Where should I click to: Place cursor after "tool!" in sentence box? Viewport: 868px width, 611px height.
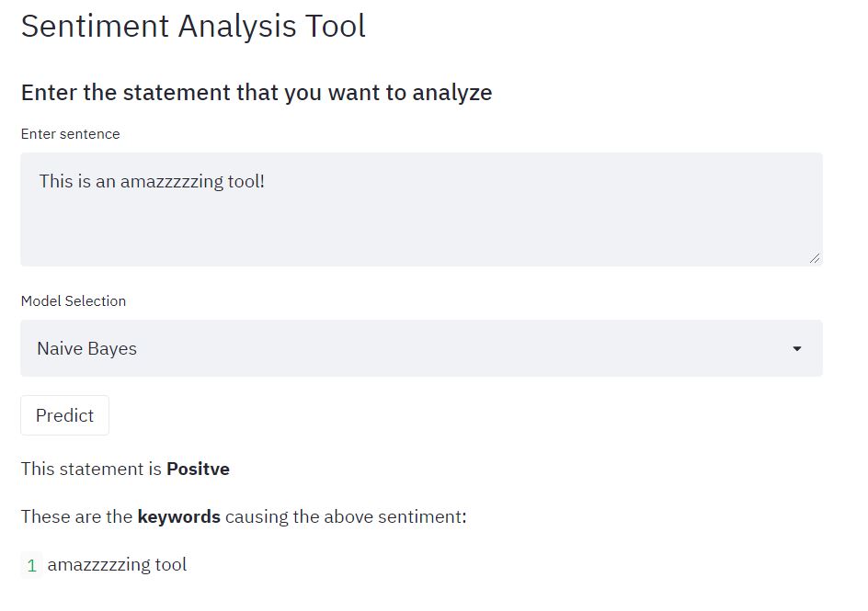point(266,181)
